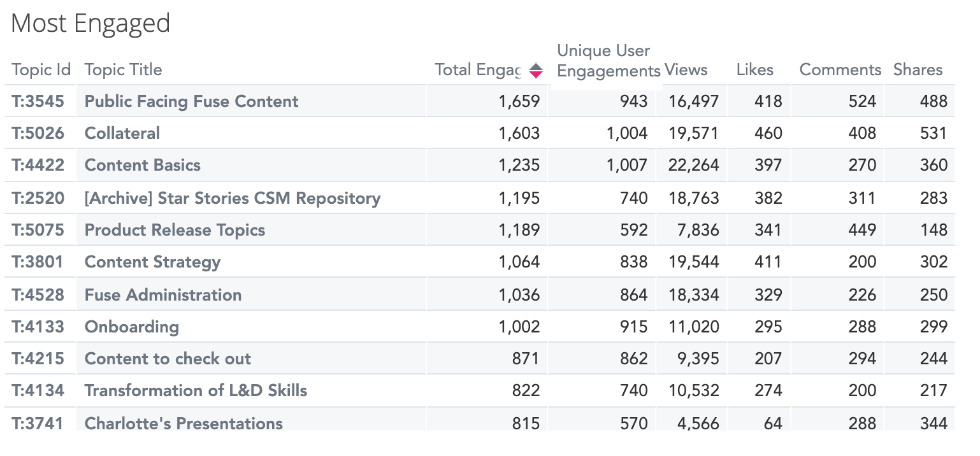Click Charlotte's Presentations topic
The image size is (980, 456).
pos(184,423)
